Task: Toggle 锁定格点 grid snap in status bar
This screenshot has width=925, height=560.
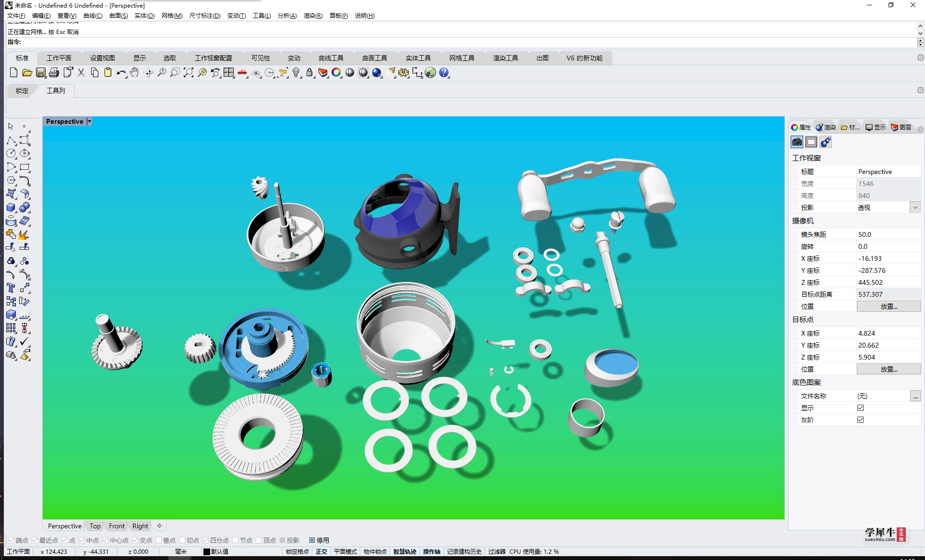Action: (x=297, y=551)
